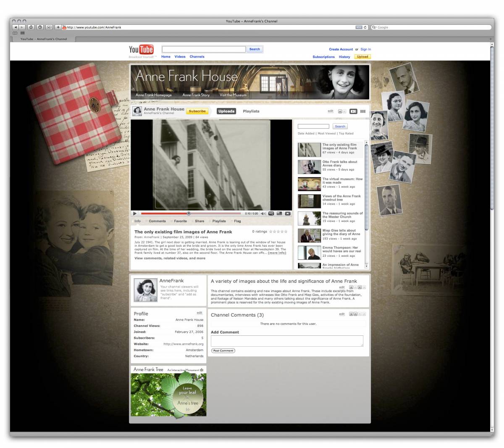The height and width of the screenshot is (448, 504).
Task: Mute the video with the speaker icon
Action: pos(263,213)
